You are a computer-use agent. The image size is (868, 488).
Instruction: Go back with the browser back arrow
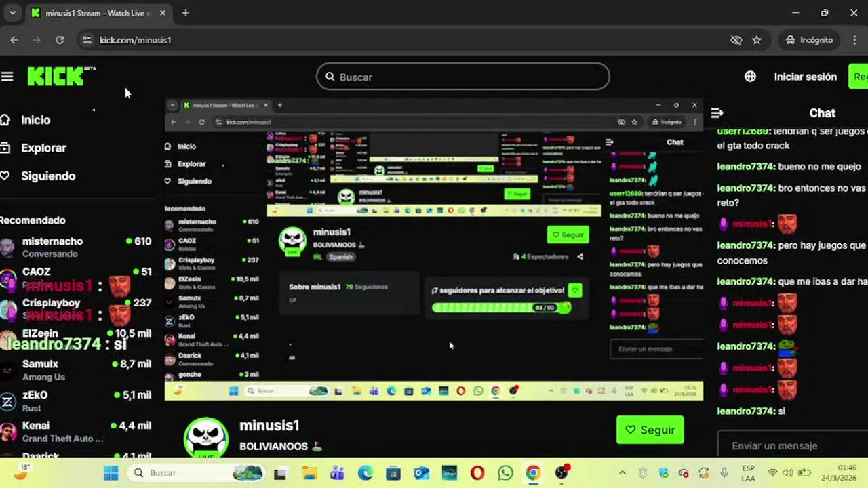click(x=14, y=40)
